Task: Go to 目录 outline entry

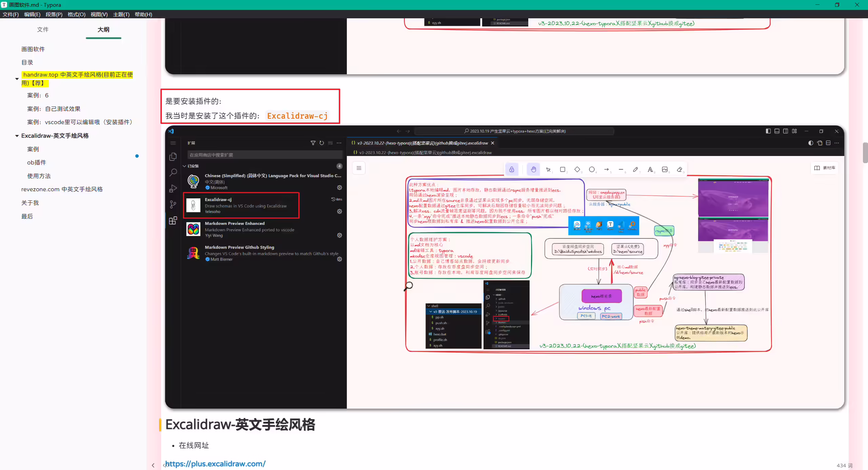Action: pos(27,62)
